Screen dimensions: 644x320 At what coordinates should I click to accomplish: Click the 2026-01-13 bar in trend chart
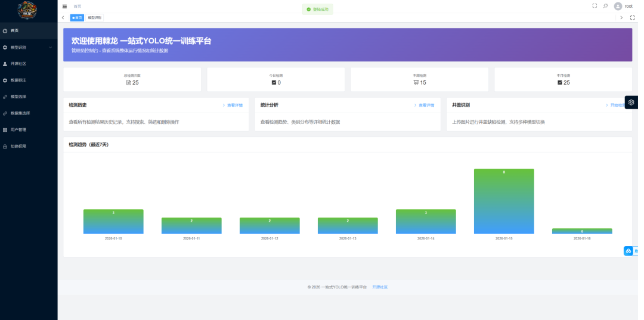click(x=348, y=226)
